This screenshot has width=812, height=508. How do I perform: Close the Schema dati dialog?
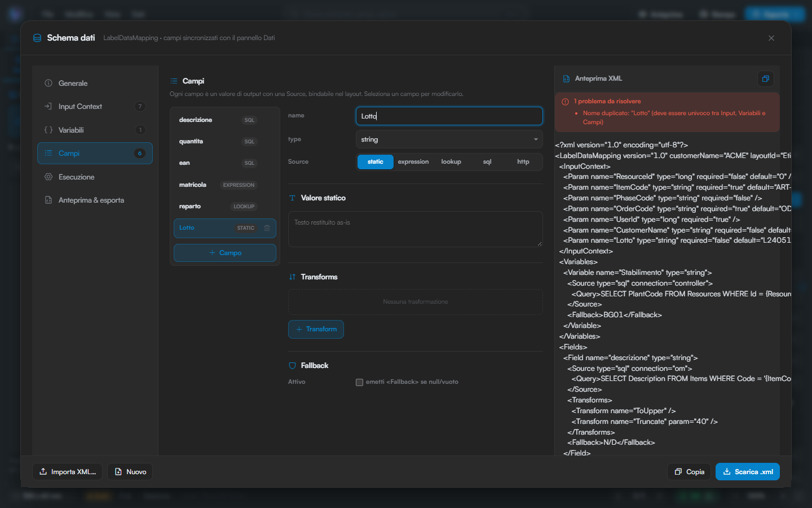pyautogui.click(x=771, y=38)
